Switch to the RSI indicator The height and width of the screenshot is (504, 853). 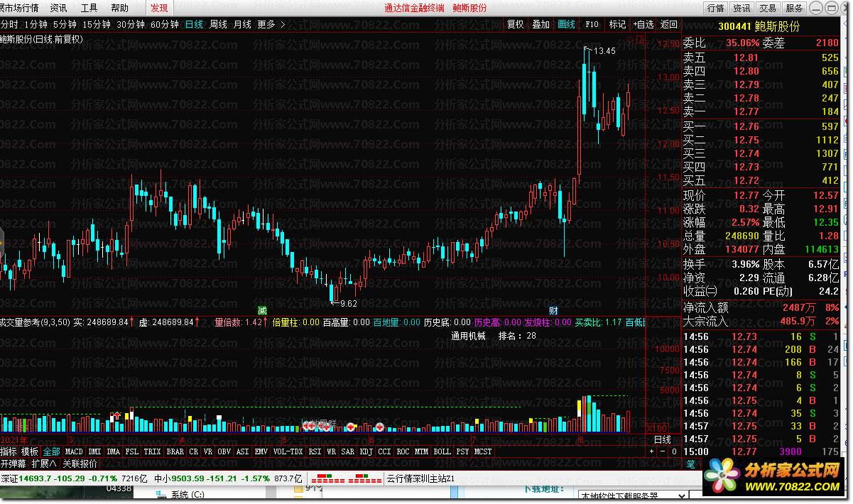pos(315,451)
